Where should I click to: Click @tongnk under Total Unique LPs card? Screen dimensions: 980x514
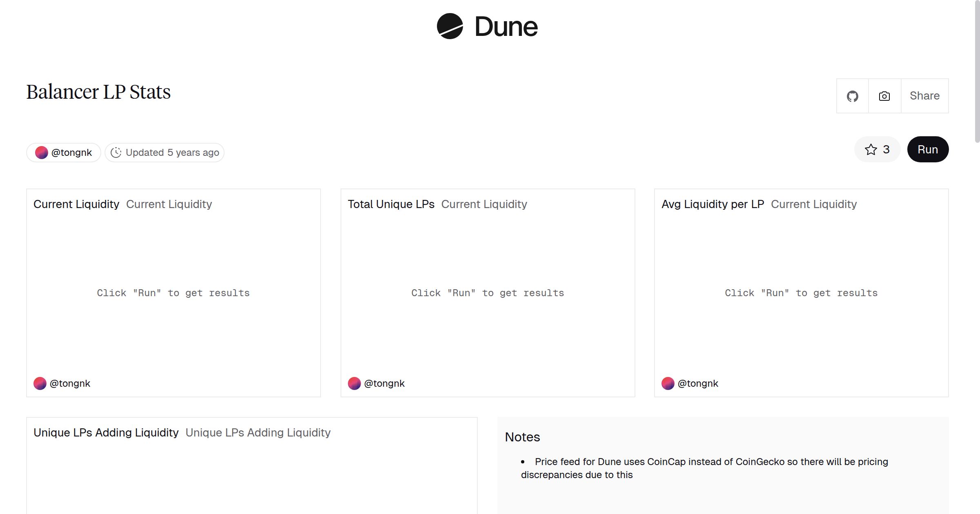[x=384, y=383]
